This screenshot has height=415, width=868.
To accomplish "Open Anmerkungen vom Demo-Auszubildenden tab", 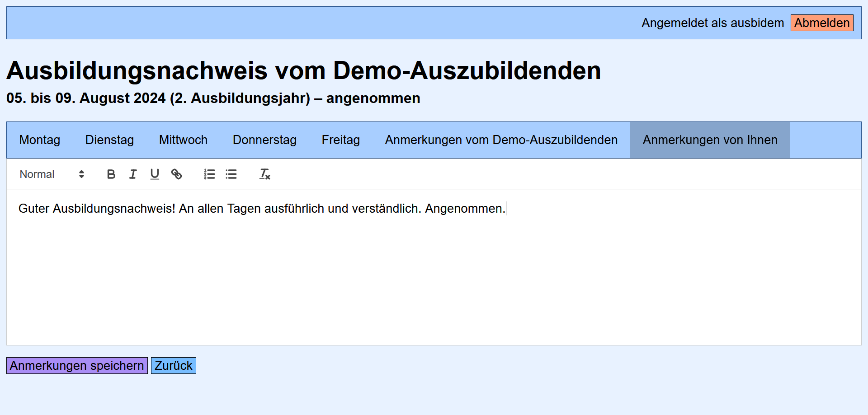I will point(501,140).
